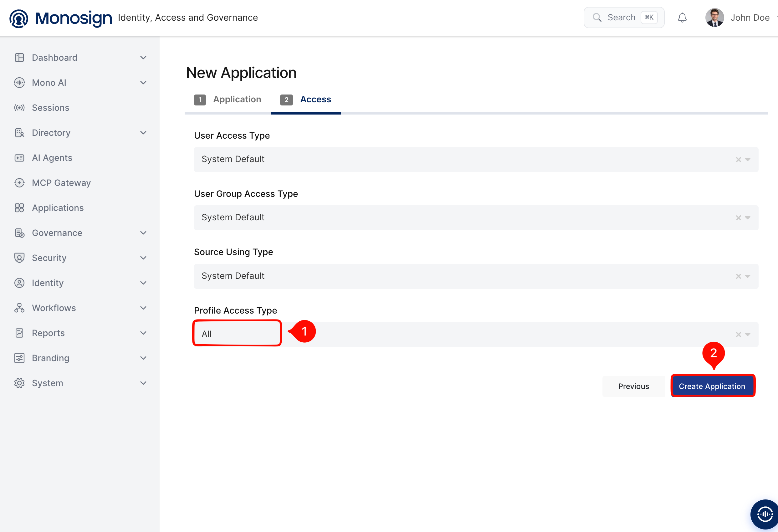
Task: Click the Identity person icon
Action: [19, 283]
